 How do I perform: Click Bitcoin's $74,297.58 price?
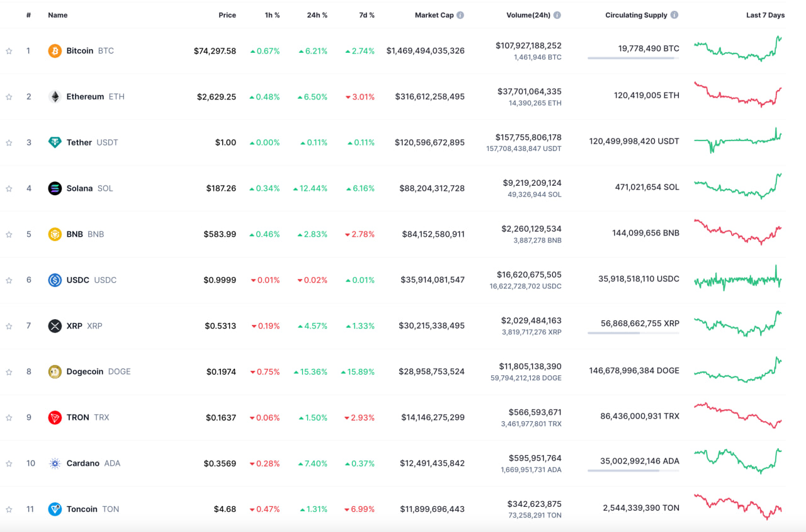point(215,51)
